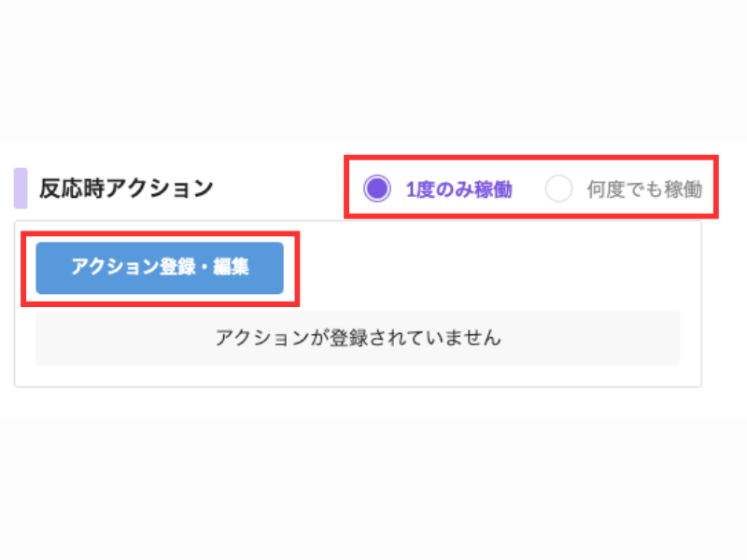Image resolution: width=747 pixels, height=560 pixels.
Task: Click the empty unselected radio circle
Action: tap(559, 189)
